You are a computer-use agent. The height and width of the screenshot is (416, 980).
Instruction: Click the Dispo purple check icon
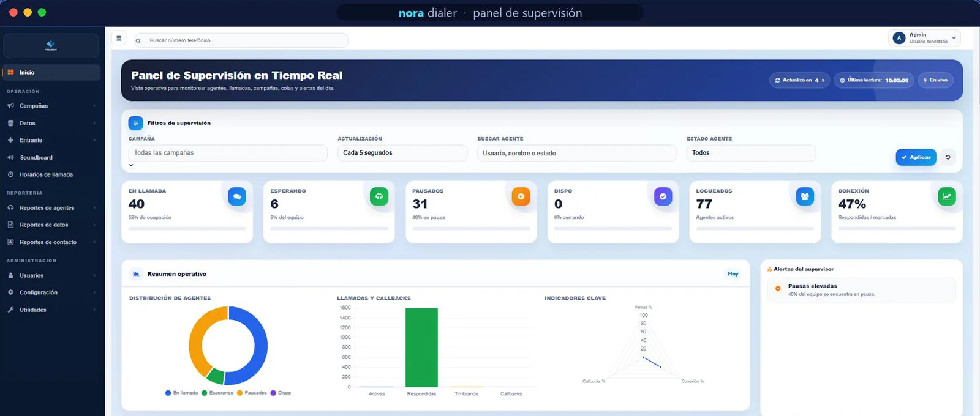tap(663, 196)
